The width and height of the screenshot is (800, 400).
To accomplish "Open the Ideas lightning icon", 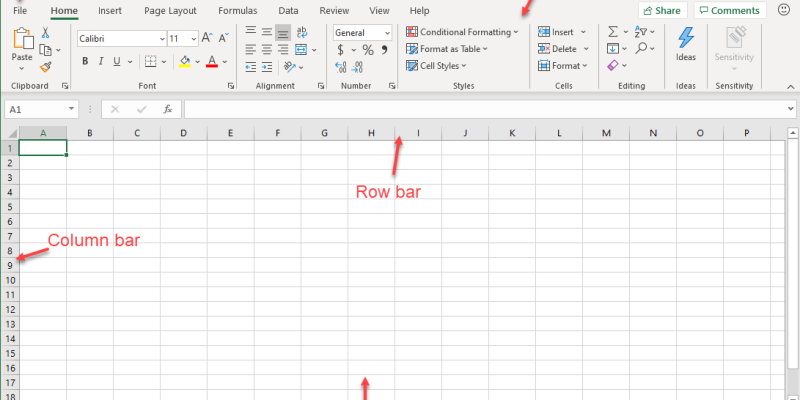I will click(686, 38).
